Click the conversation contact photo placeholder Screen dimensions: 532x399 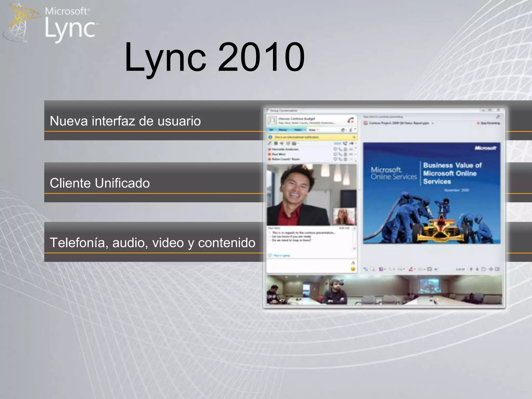pyautogui.click(x=272, y=120)
